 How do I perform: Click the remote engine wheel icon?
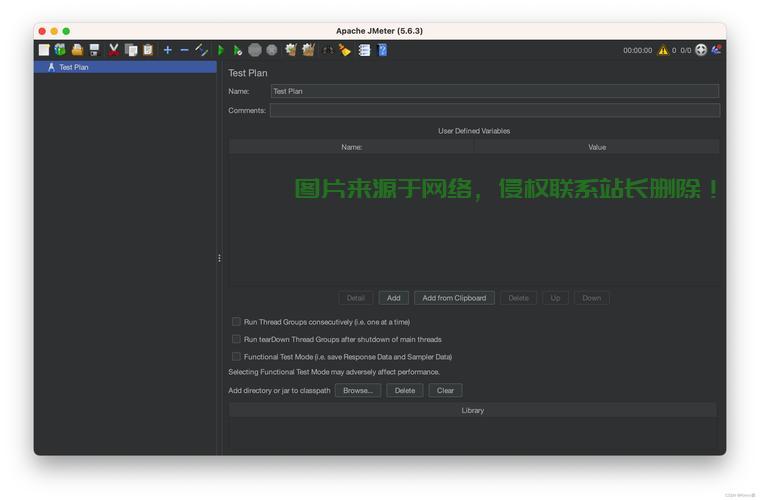tap(701, 50)
